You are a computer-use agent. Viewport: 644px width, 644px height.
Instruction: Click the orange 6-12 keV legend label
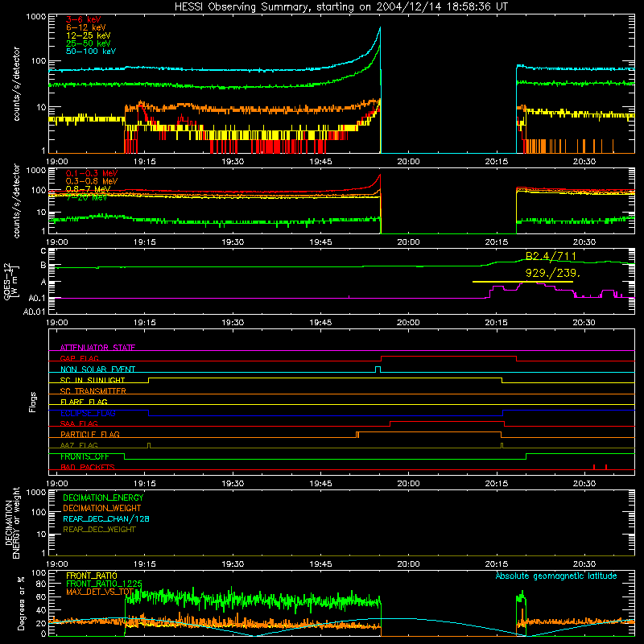(85, 27)
